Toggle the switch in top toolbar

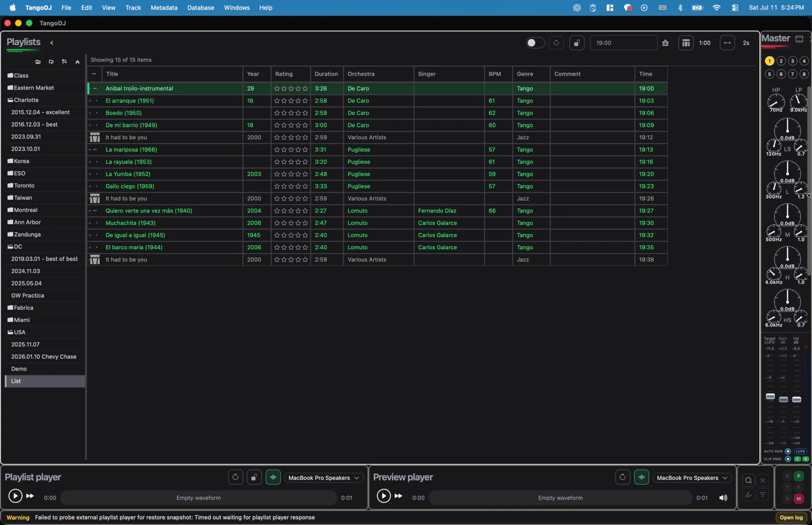535,43
